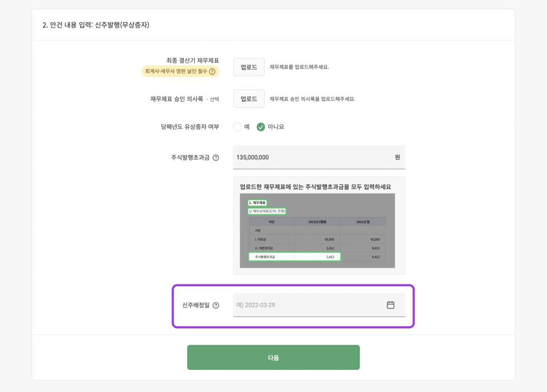The width and height of the screenshot is (547, 392).
Task: Click the 신주배정일 date input field
Action: tap(304, 304)
